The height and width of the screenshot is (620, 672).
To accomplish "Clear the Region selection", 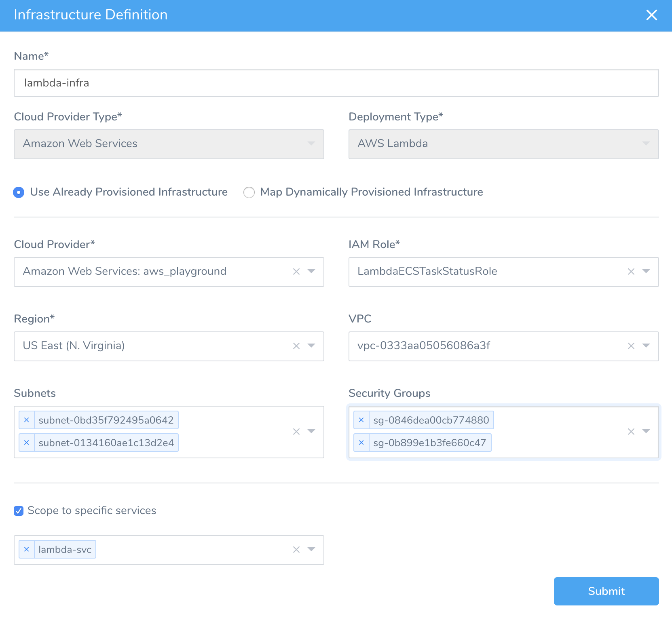I will point(296,346).
